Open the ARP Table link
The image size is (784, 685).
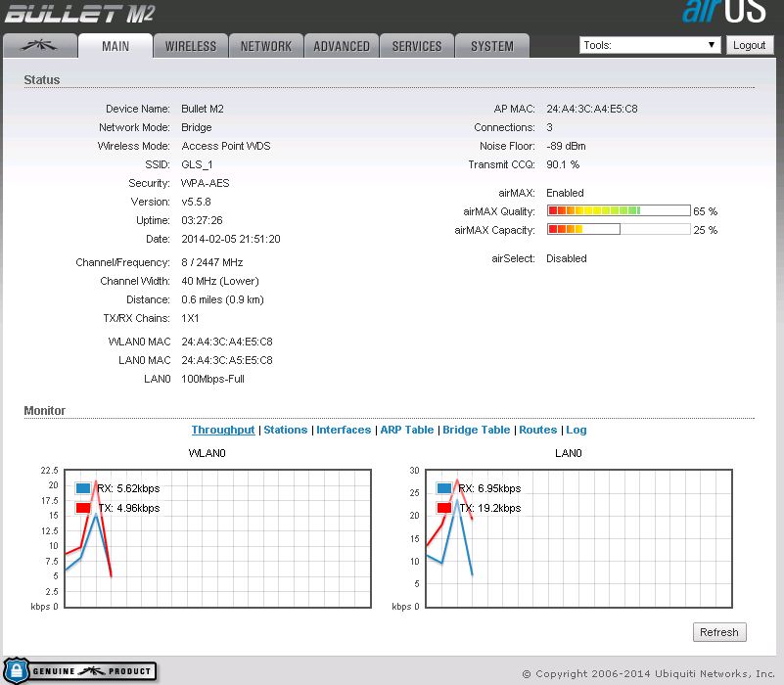(x=407, y=430)
